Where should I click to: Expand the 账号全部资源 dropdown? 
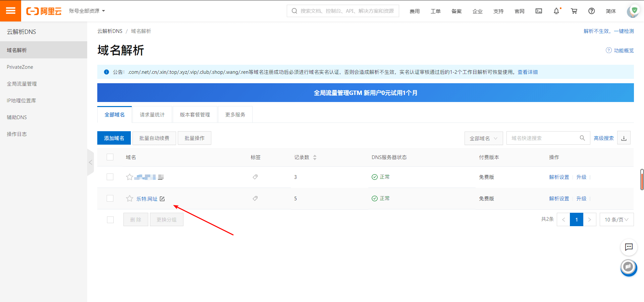coord(87,11)
